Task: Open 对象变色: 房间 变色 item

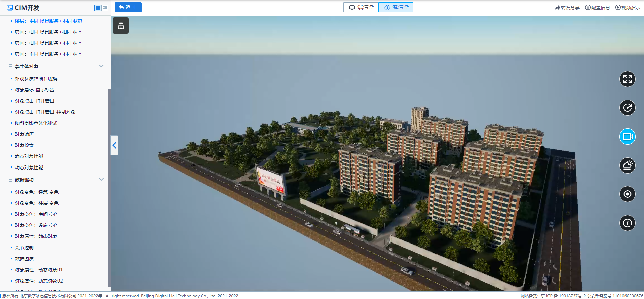Action: (x=37, y=214)
